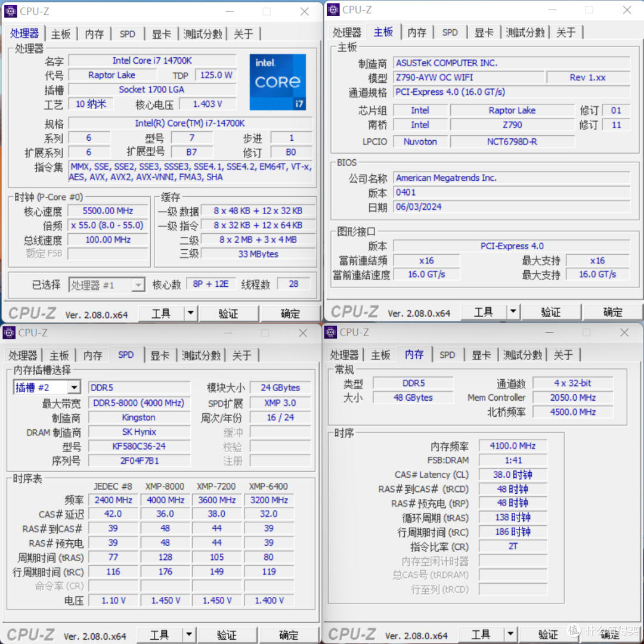644x644 pixels.
Task: Click the 确定 button in the processor window
Action: pos(290,314)
